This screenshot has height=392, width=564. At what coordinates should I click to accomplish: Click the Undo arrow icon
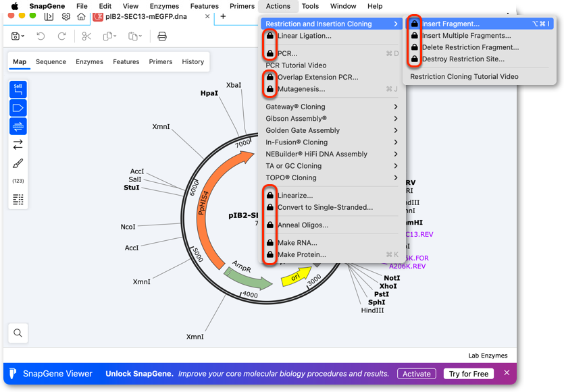click(x=41, y=36)
